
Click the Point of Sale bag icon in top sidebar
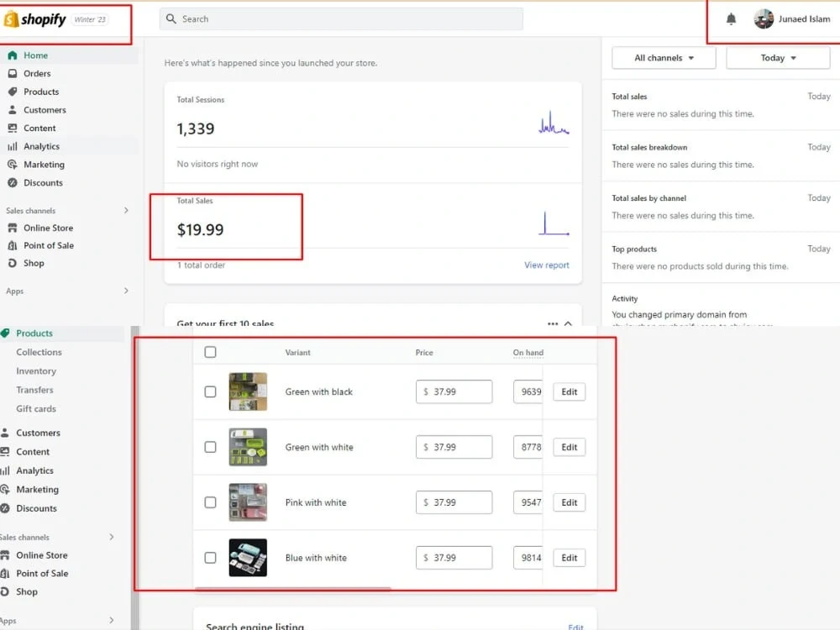[13, 245]
